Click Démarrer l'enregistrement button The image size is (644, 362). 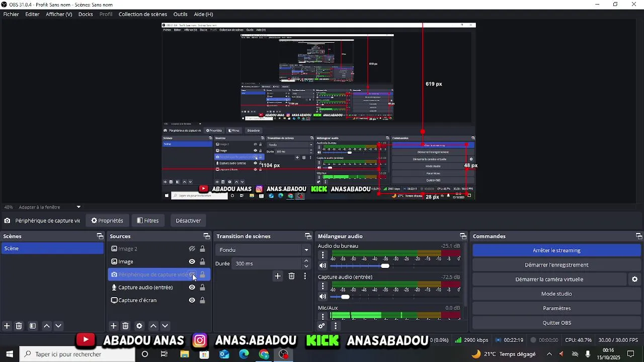pos(556,265)
